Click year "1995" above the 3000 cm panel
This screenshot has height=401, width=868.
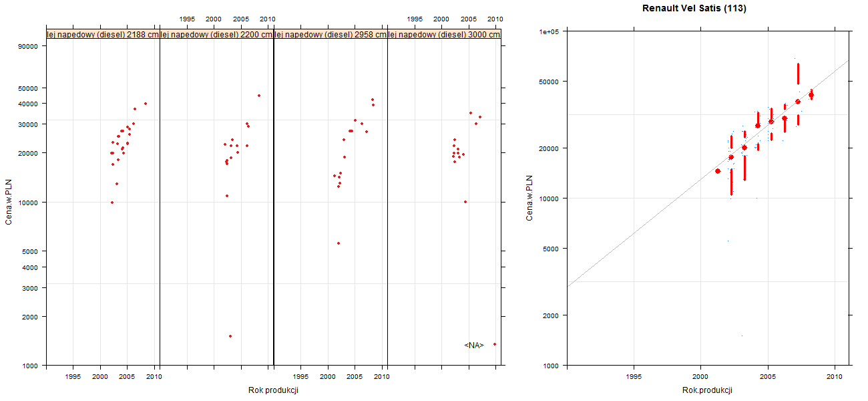tap(415, 19)
